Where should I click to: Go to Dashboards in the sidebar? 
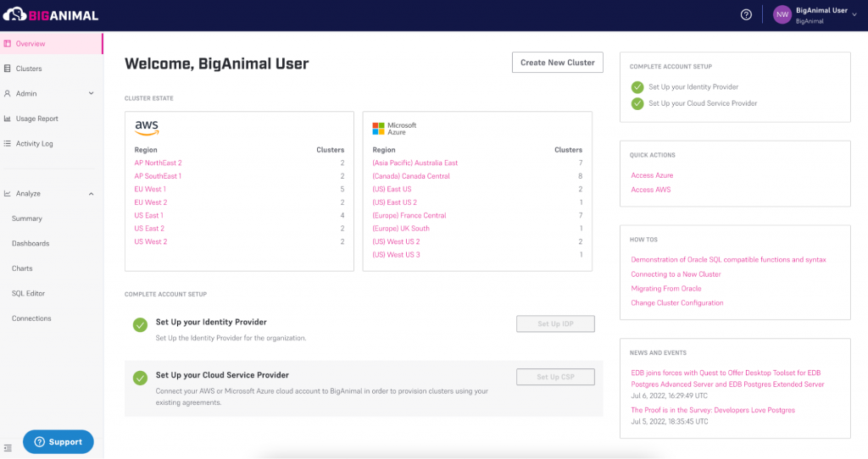point(31,244)
